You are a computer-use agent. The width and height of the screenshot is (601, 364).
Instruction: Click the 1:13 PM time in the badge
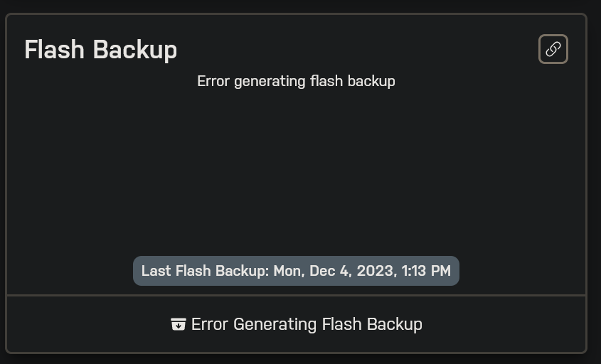coord(426,271)
